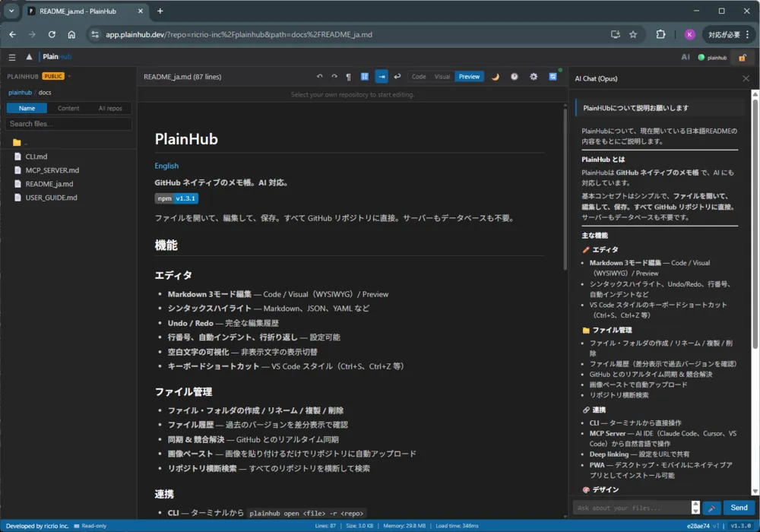Click Load time 346ms status entry
This screenshot has width=760, height=532.
(x=457, y=526)
